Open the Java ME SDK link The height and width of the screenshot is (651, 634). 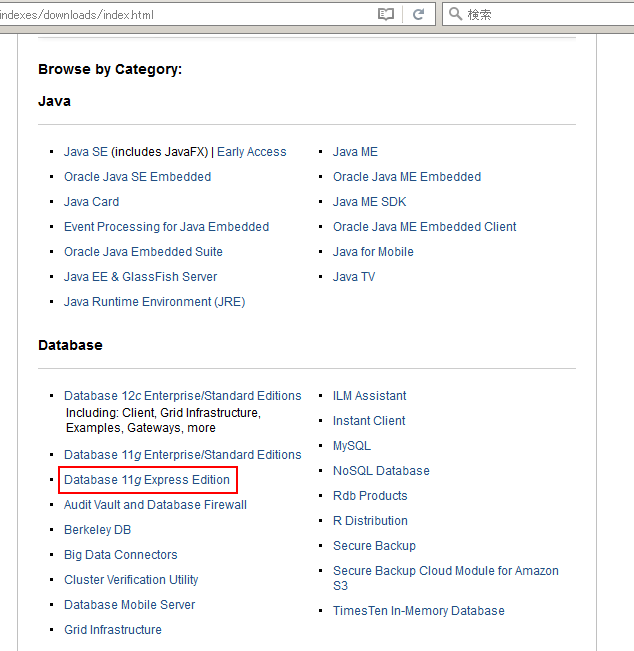(369, 202)
